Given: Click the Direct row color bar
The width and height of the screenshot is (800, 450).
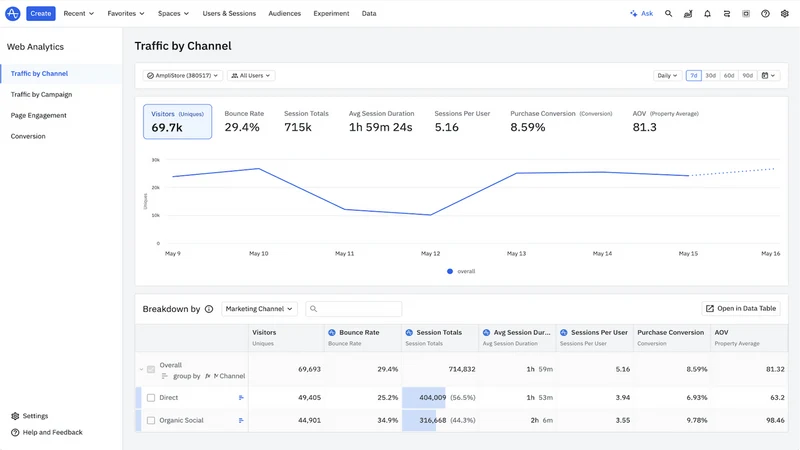Looking at the screenshot, I should coord(138,397).
